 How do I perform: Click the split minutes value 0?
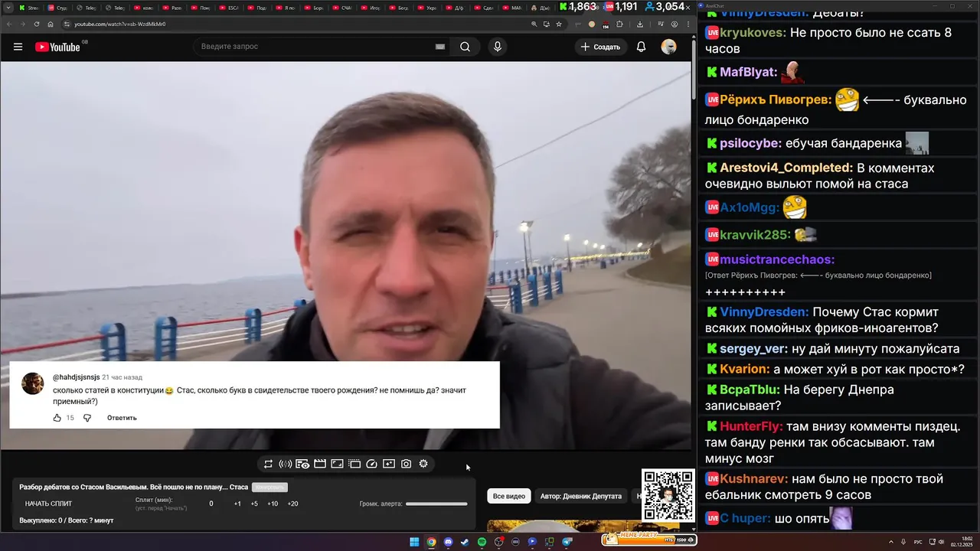click(x=211, y=504)
